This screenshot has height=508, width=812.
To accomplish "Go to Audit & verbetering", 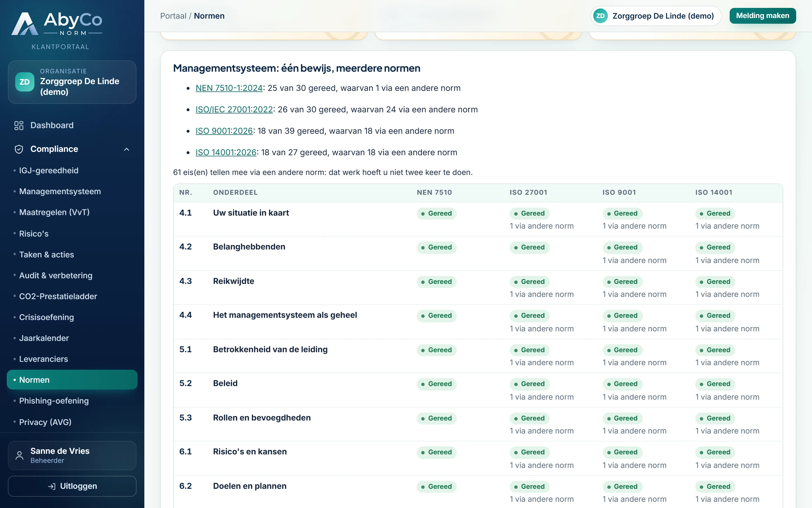I will tap(72, 275).
